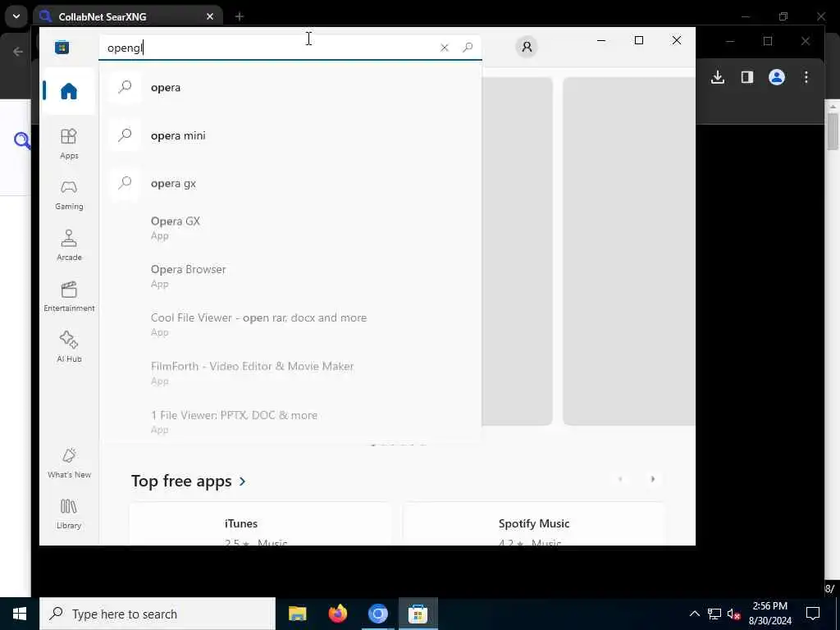The height and width of the screenshot is (630, 840).
Task: Open the Opera GX app suggestion
Action: (x=290, y=228)
